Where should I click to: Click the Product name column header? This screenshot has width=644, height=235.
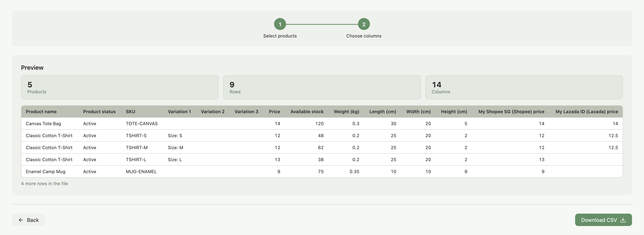[x=41, y=112]
